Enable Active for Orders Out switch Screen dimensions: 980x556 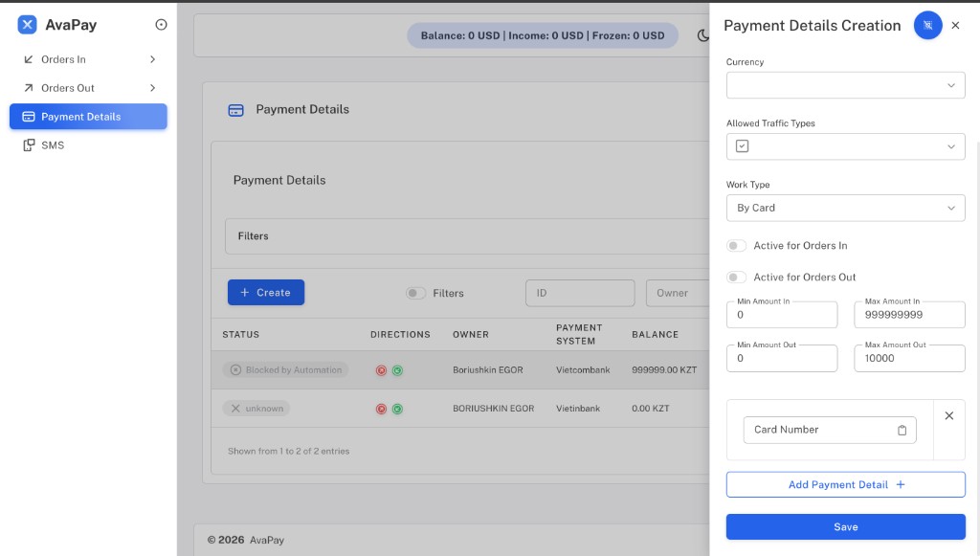click(736, 277)
